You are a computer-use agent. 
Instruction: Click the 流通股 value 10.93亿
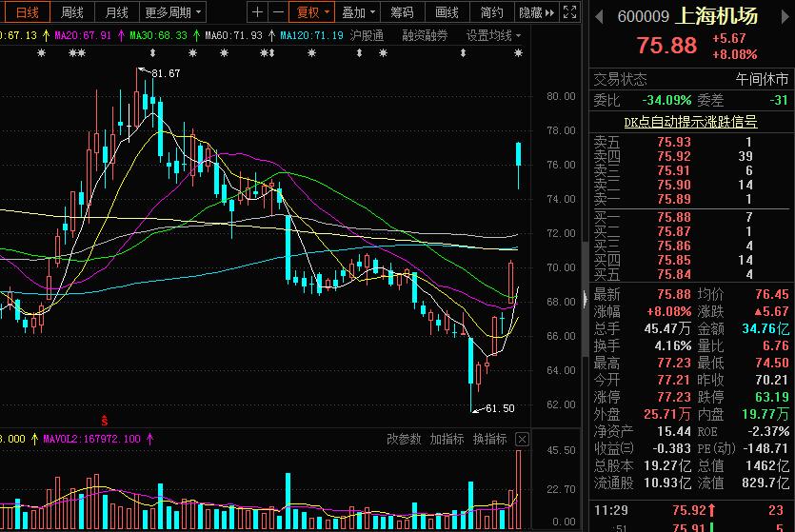tap(667, 483)
